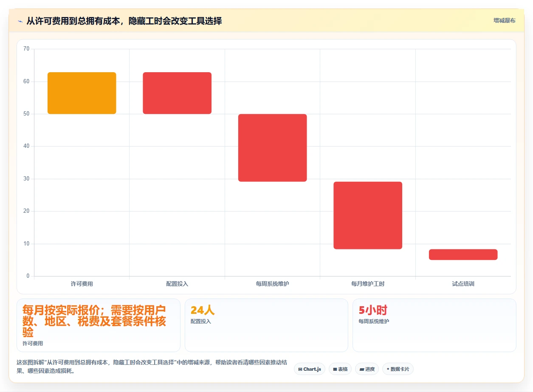This screenshot has height=392, width=533.
Task: Select the red 配置投入 bar
Action: click(x=177, y=93)
